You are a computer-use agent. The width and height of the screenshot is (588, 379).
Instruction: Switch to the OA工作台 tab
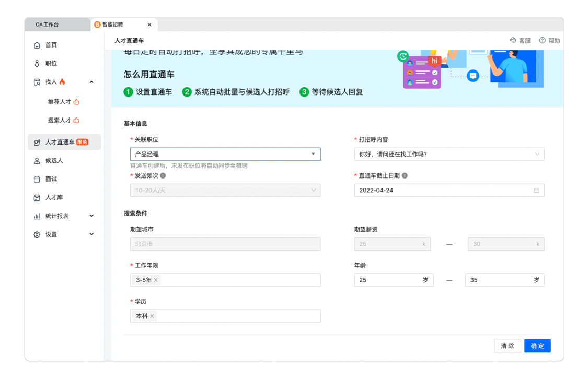48,25
